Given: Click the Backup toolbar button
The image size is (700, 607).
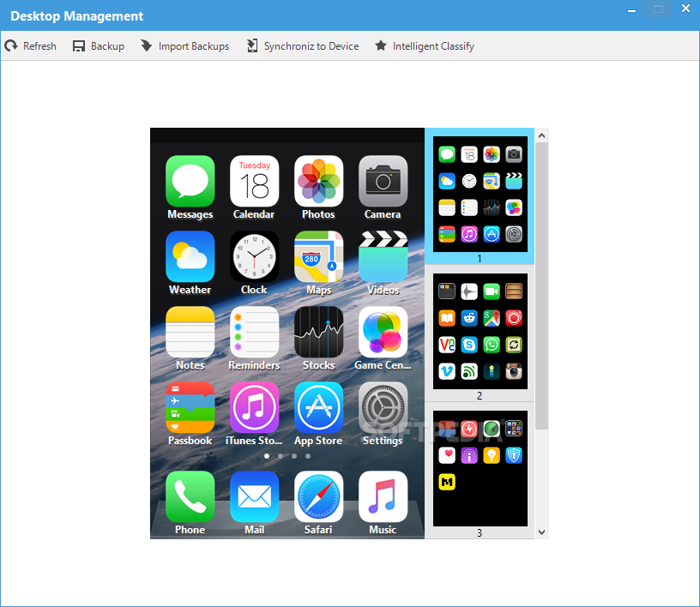Looking at the screenshot, I should (x=98, y=46).
